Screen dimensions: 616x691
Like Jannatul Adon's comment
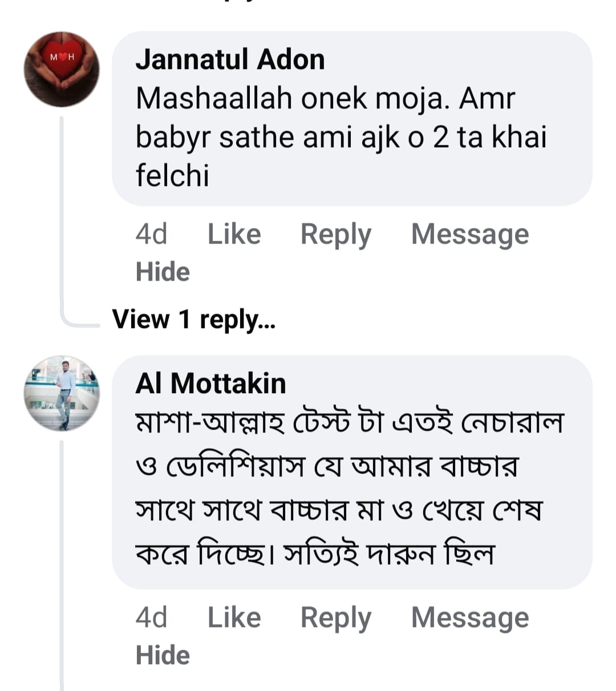pyautogui.click(x=234, y=234)
